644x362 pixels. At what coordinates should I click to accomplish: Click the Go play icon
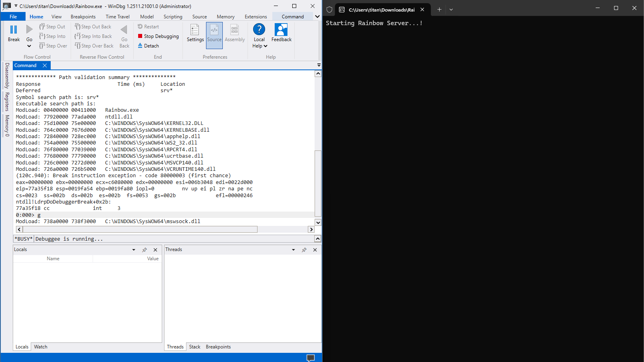29,30
